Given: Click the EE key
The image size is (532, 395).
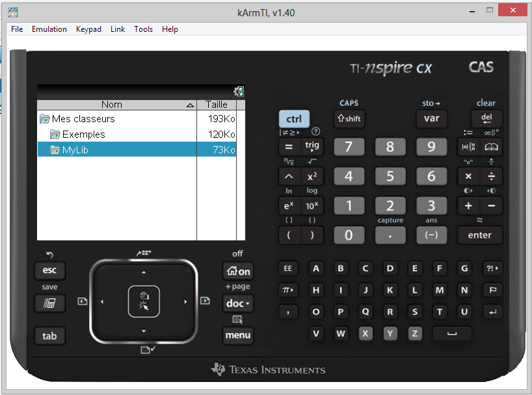Looking at the screenshot, I should click(x=288, y=268).
